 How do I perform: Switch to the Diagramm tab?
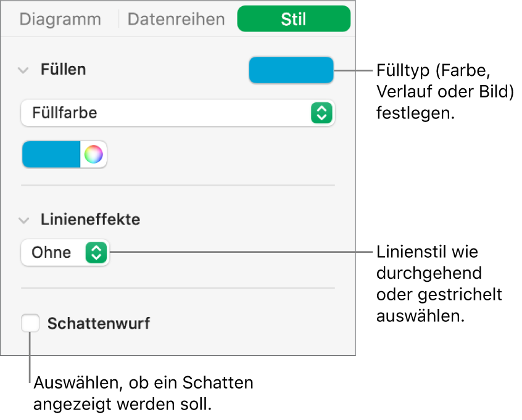point(60,19)
